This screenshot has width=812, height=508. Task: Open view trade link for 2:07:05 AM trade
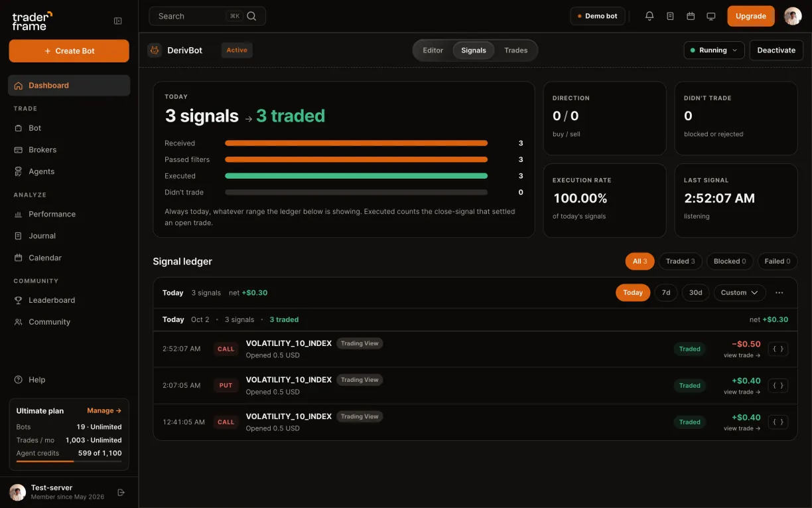742,392
